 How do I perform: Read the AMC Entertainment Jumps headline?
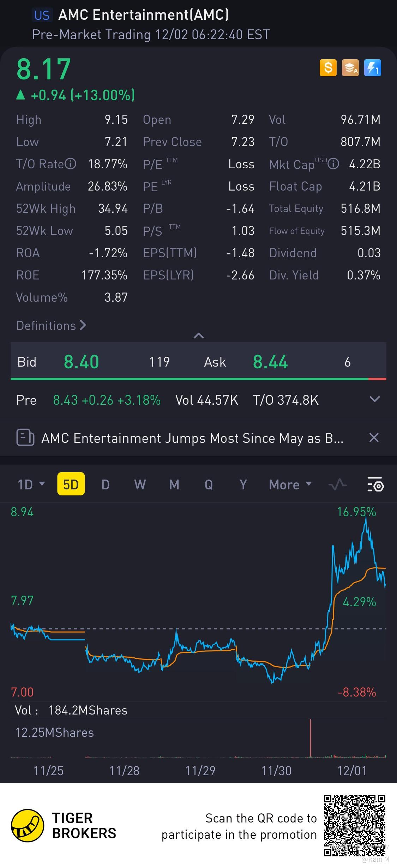pyautogui.click(x=192, y=438)
